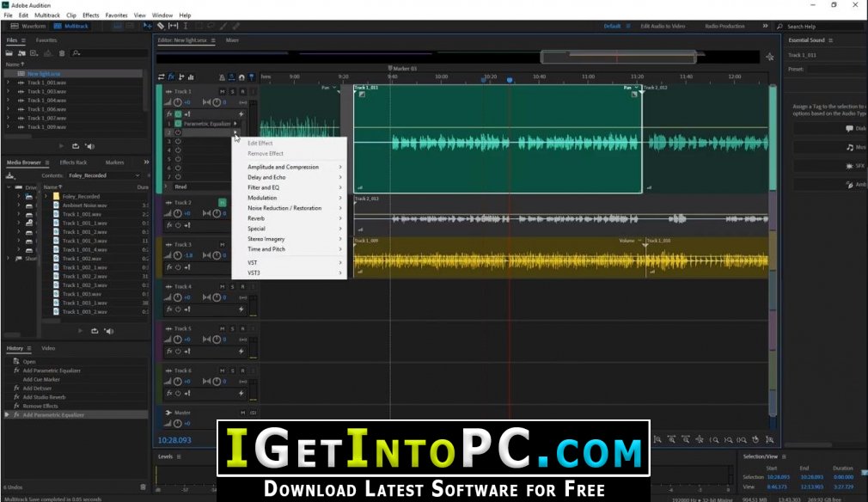The height and width of the screenshot is (502, 868).
Task: Select the Razor tool in top toolbar
Action: click(161, 26)
